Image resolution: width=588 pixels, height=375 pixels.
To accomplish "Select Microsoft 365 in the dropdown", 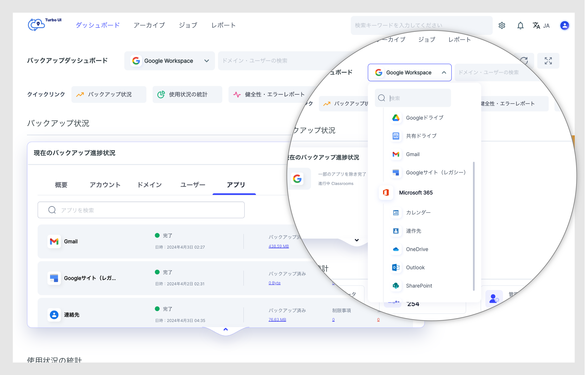I will point(416,193).
